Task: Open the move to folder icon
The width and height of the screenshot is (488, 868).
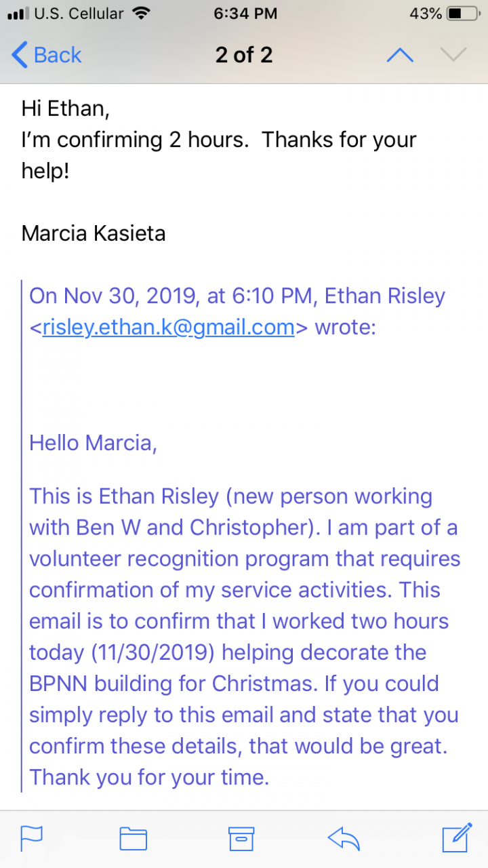Action: tap(134, 839)
